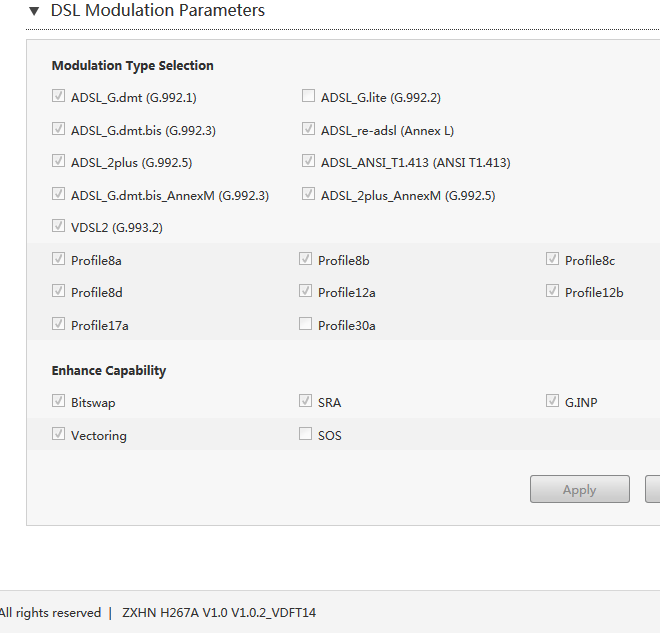Viewport: 660px width, 633px height.
Task: Toggle VDSL2 (G.993.2) checkbox
Action: click(x=59, y=226)
